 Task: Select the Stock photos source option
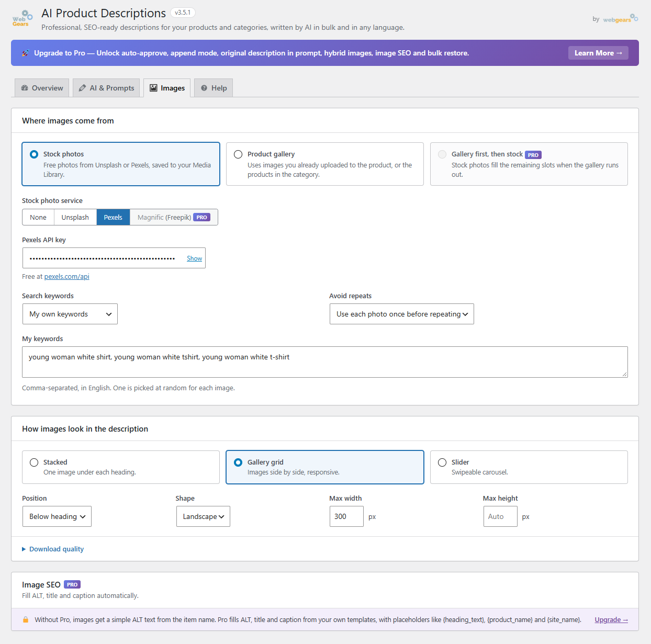coord(121,164)
